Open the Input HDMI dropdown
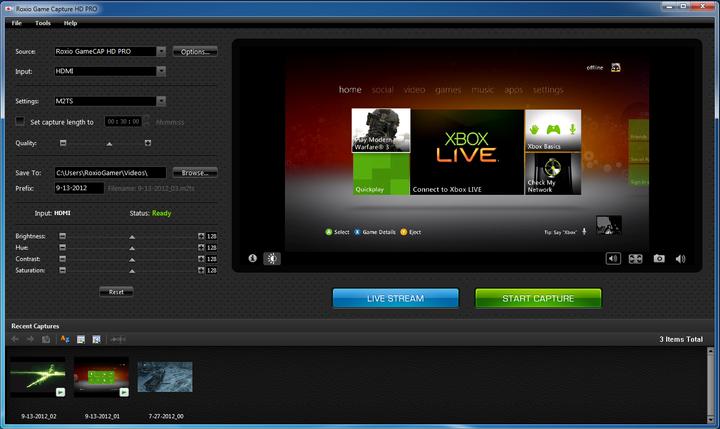Image resolution: width=720 pixels, height=429 pixels. coord(161,71)
